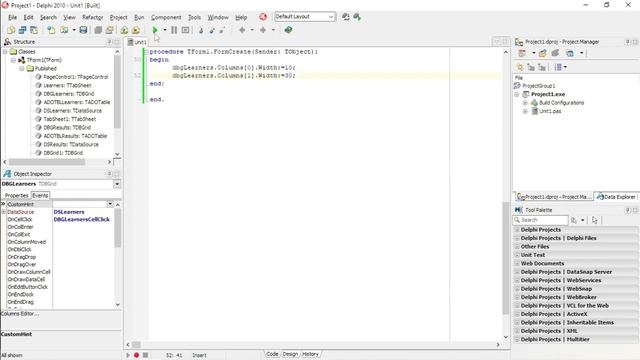Click the New Items icon at toolbar start

click(11, 30)
